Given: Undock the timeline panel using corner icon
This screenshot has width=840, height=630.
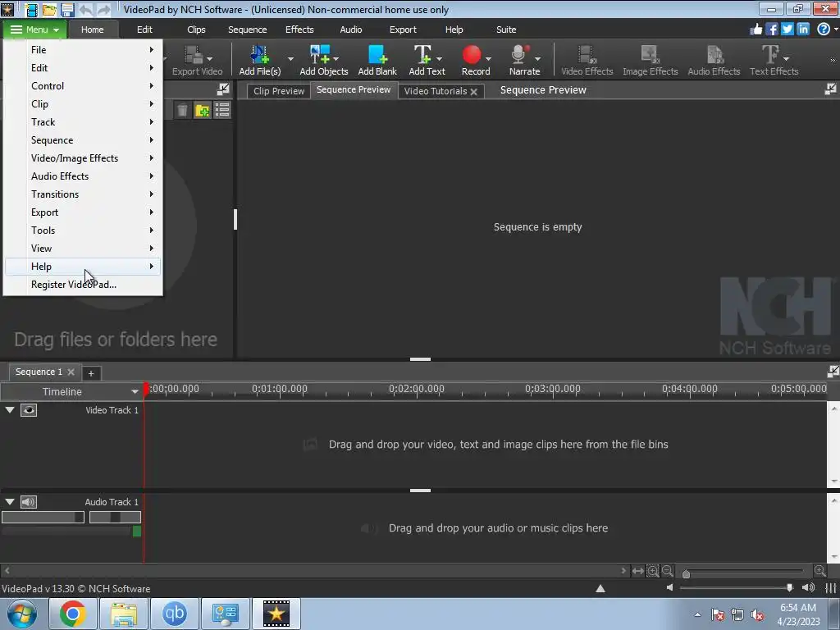Looking at the screenshot, I should coord(833,372).
